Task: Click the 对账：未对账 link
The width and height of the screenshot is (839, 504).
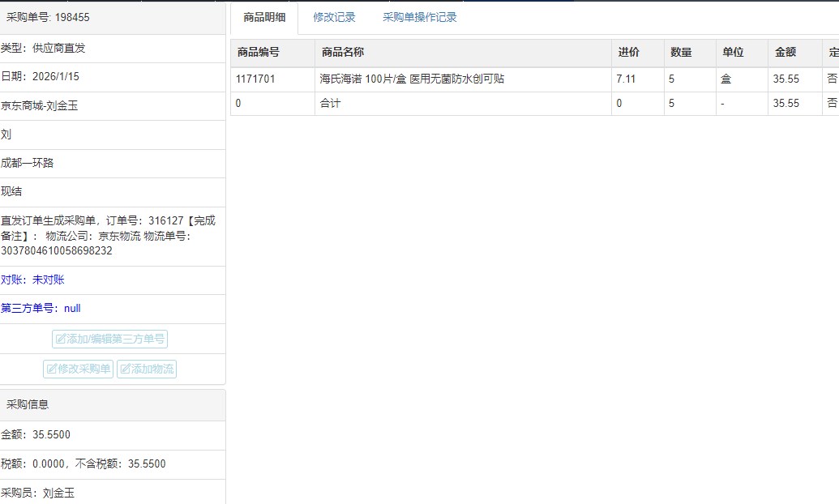Action: click(x=32, y=280)
